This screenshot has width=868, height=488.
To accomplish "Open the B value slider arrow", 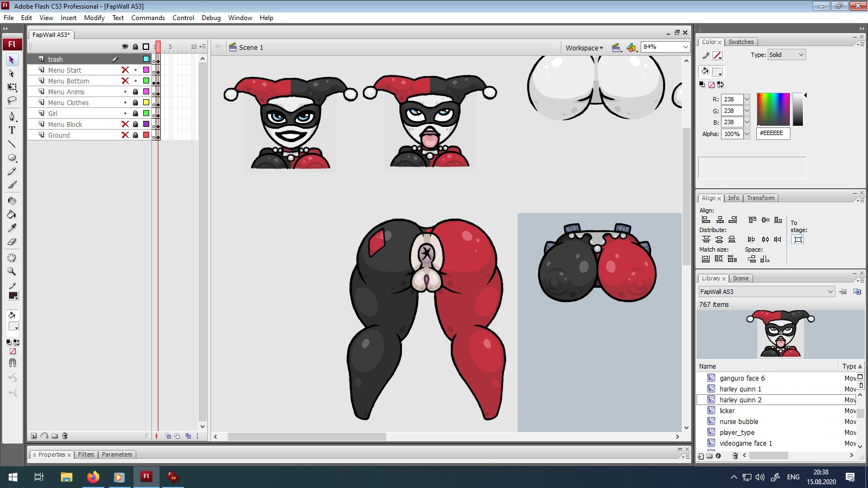I will [747, 122].
